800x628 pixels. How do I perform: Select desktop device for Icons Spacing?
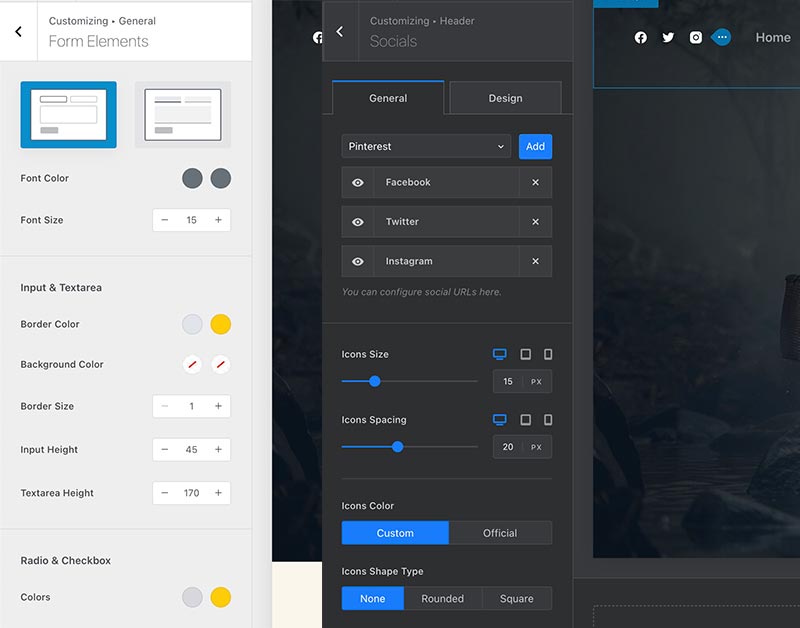point(499,420)
